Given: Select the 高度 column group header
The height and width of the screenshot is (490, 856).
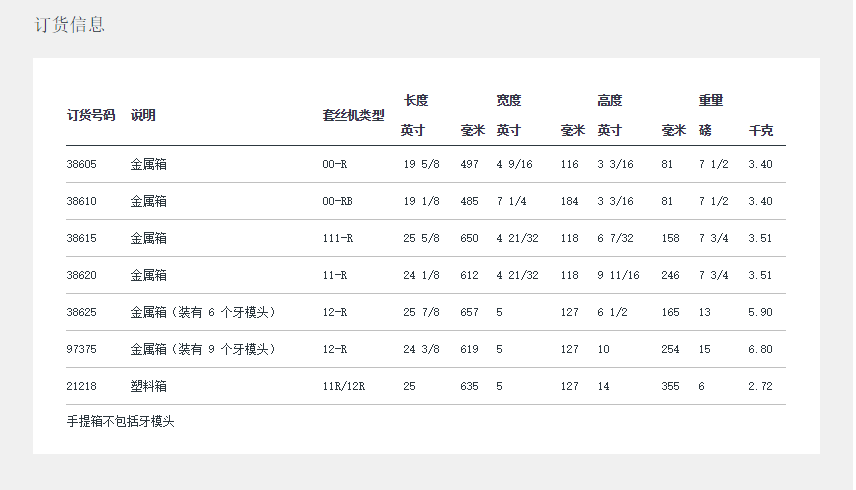Looking at the screenshot, I should pyautogui.click(x=610, y=100).
